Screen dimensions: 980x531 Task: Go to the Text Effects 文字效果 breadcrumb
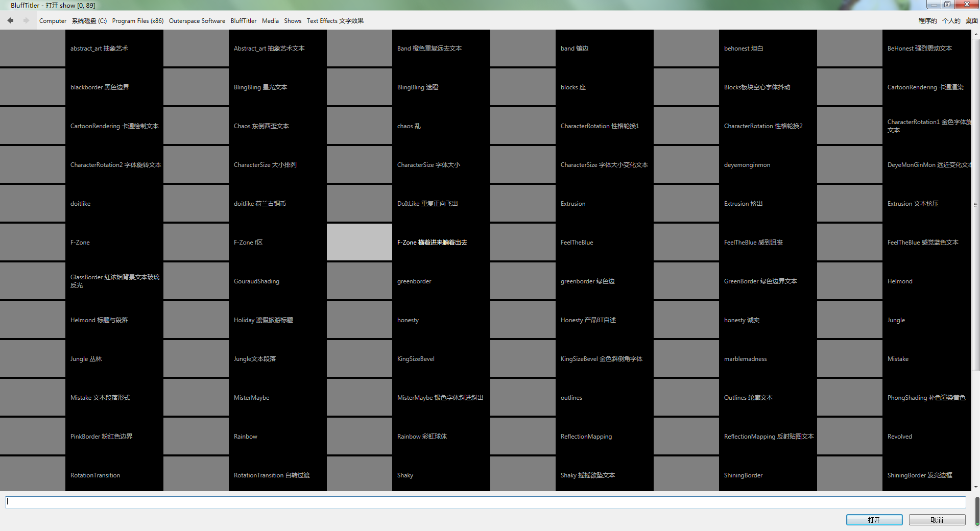tap(335, 21)
